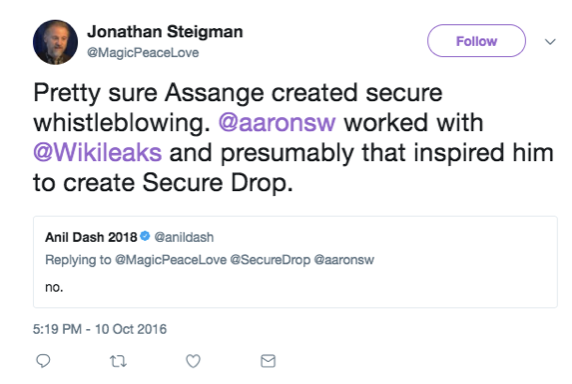Visit the @MagicPeaceLove handle under the name
The height and width of the screenshot is (384, 572).
coord(143,53)
